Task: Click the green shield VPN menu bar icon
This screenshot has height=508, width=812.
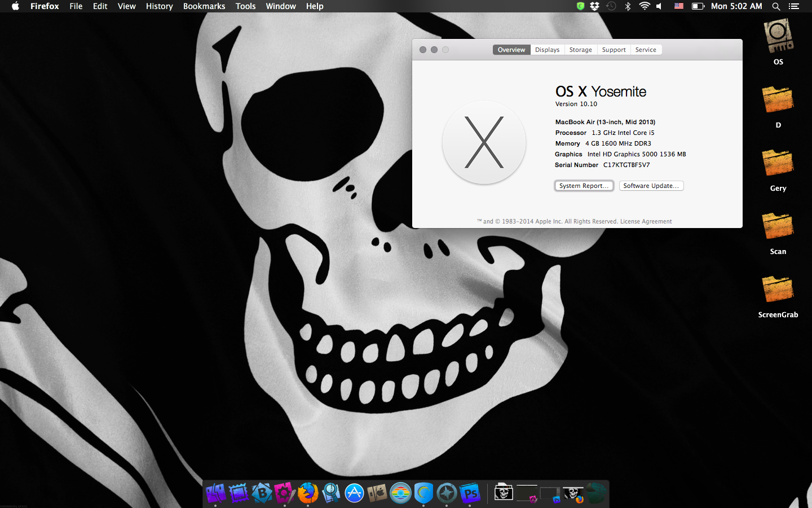Action: [x=580, y=6]
